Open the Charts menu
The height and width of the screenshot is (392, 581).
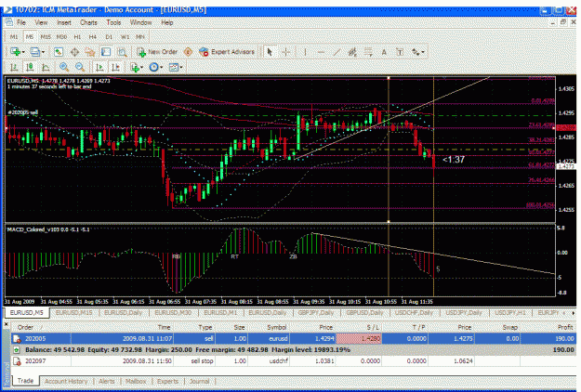point(88,22)
